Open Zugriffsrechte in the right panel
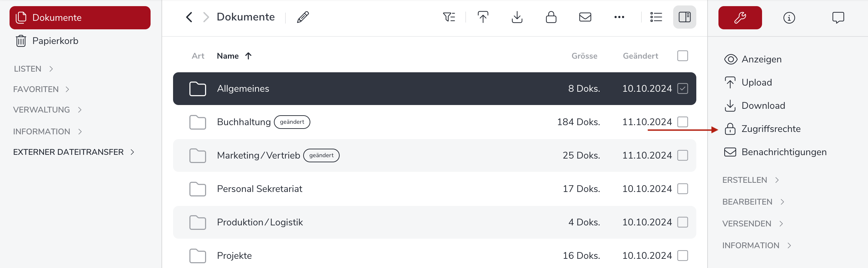This screenshot has width=868, height=268. click(x=771, y=129)
